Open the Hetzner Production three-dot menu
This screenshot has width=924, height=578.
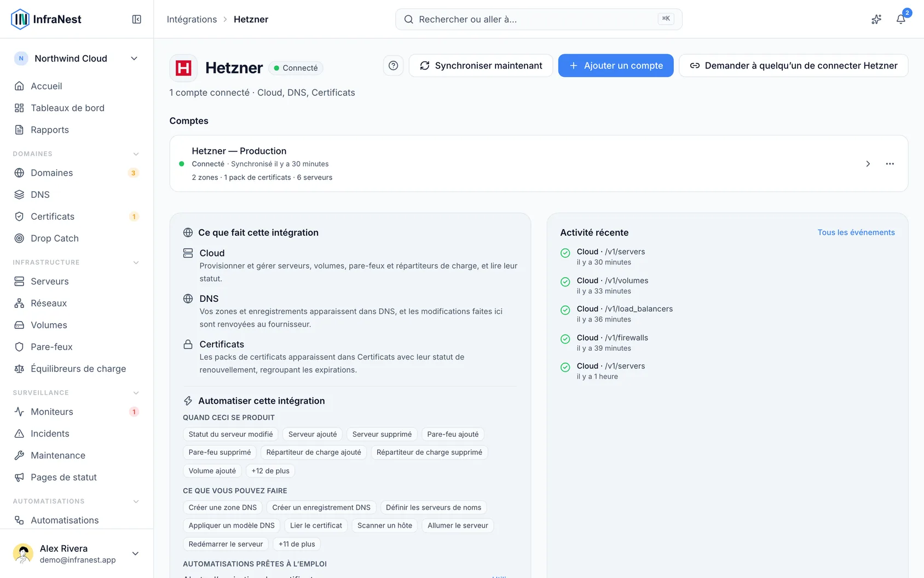[890, 164]
